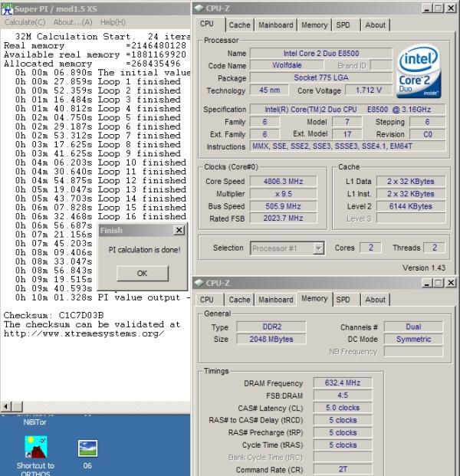Click the xtremesystems.org URL text
This screenshot has height=476, width=460.
[x=84, y=333]
